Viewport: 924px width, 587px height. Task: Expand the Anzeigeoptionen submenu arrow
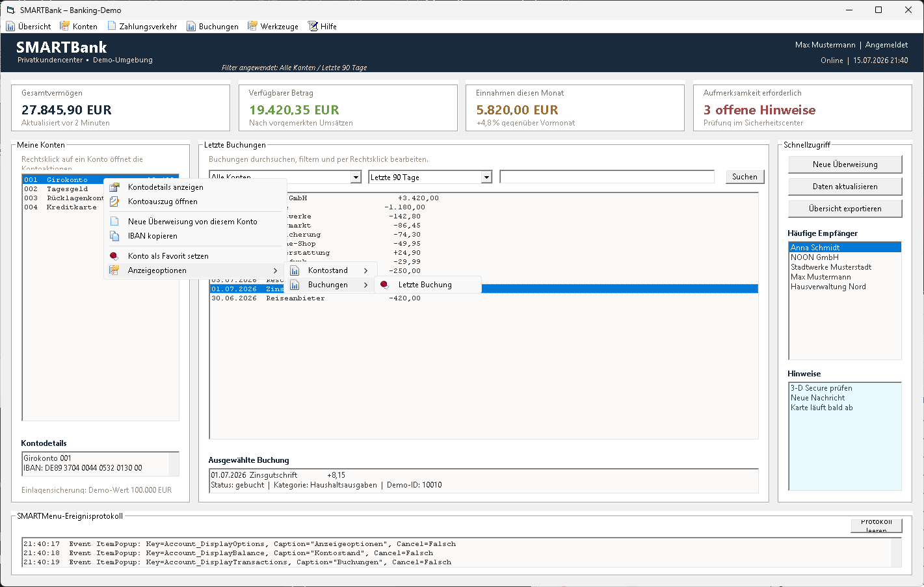click(276, 270)
